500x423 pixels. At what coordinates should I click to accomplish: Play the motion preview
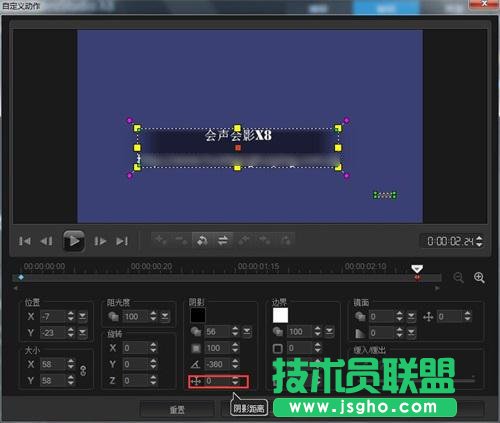click(x=74, y=241)
